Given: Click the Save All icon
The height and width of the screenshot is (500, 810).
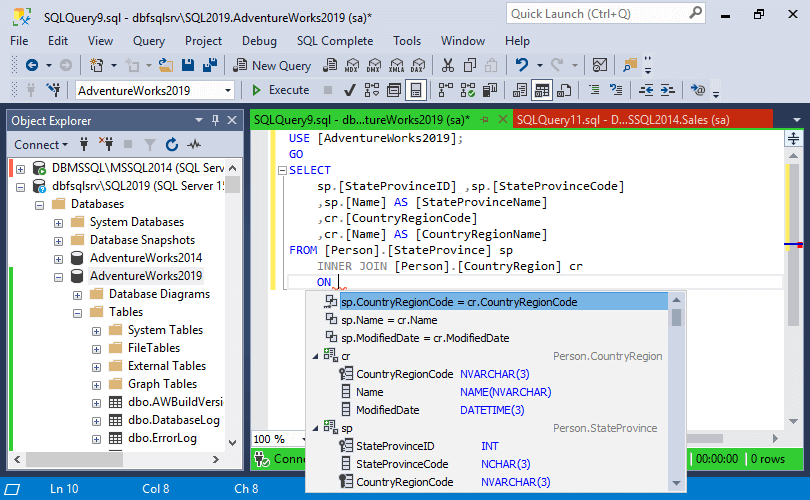Looking at the screenshot, I should tap(210, 65).
